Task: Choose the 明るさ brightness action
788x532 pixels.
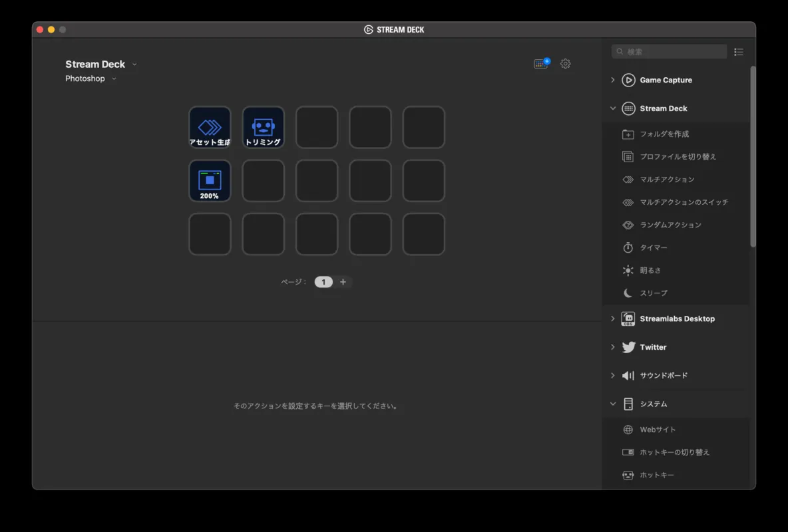Action: [650, 270]
